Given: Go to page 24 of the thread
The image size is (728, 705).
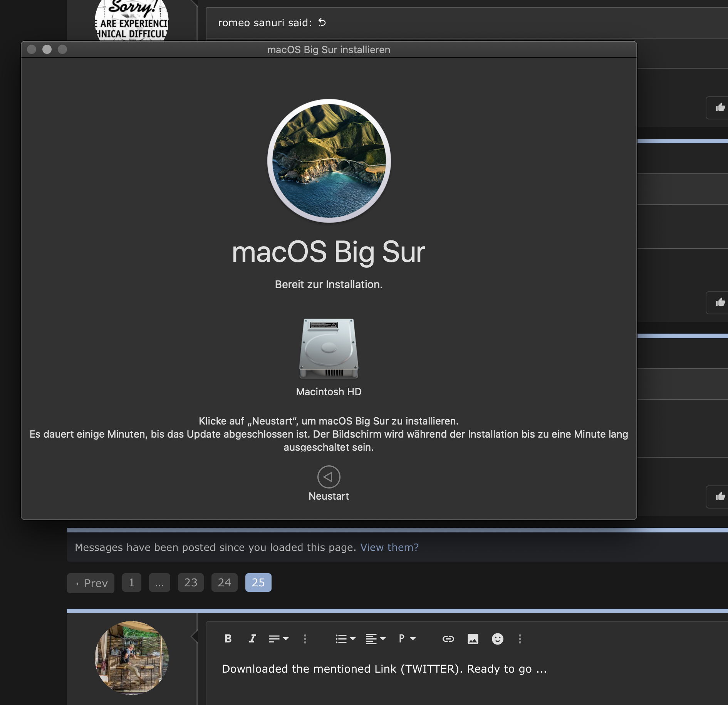Looking at the screenshot, I should coord(225,582).
